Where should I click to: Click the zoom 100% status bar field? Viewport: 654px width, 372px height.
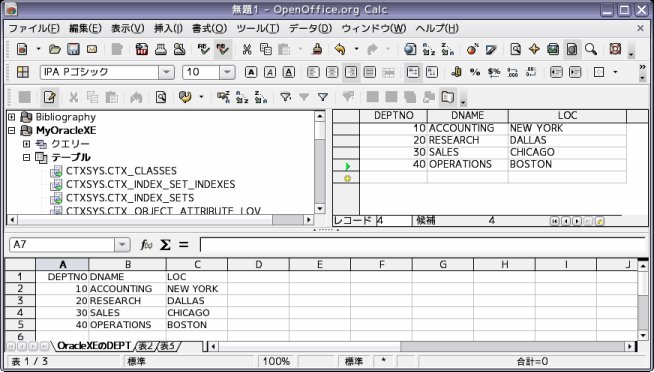click(276, 361)
